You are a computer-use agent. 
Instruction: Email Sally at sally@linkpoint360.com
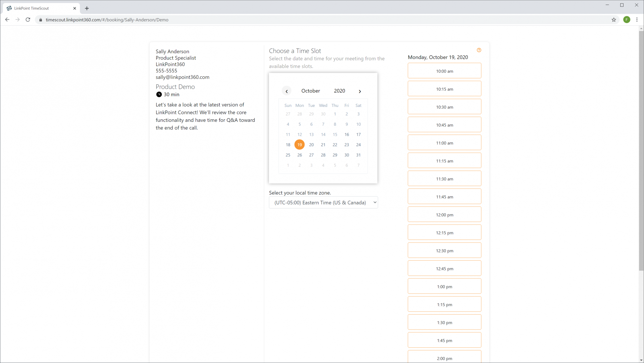pos(182,77)
